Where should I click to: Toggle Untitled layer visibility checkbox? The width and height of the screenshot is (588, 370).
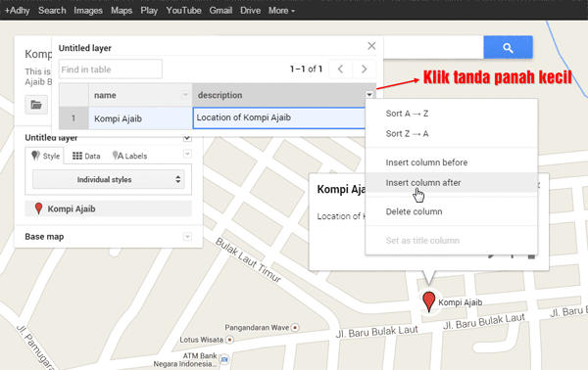tap(187, 138)
